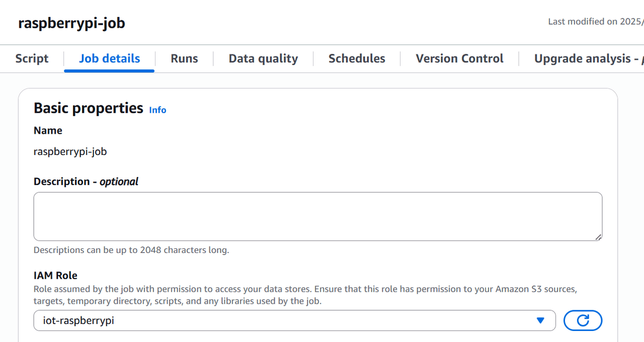Click the raspberrypi-job page title
The height and width of the screenshot is (342, 644).
[x=71, y=23]
